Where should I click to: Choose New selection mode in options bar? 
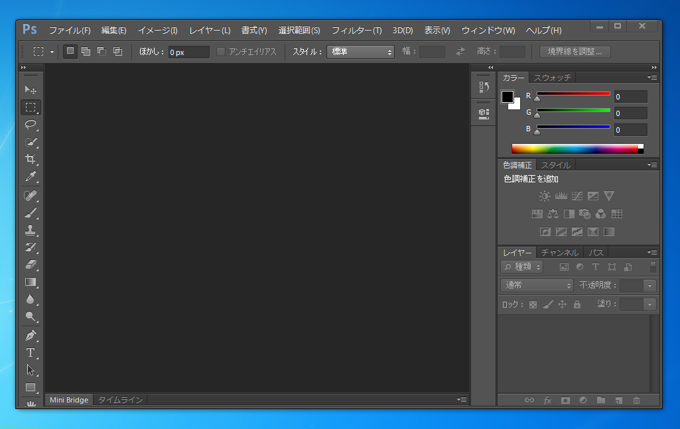coord(70,51)
